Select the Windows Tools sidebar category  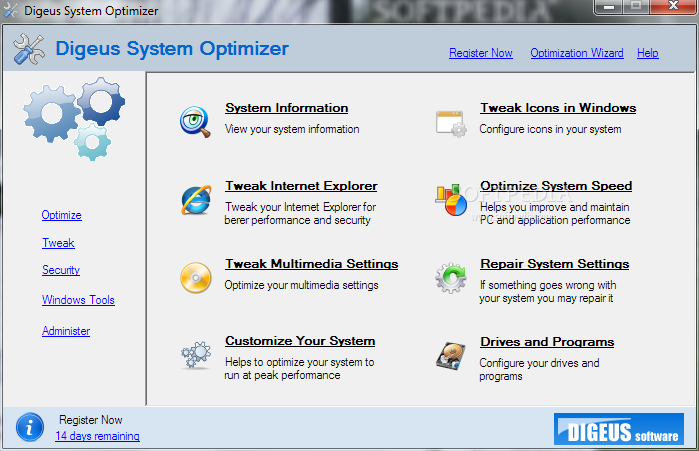[x=78, y=300]
